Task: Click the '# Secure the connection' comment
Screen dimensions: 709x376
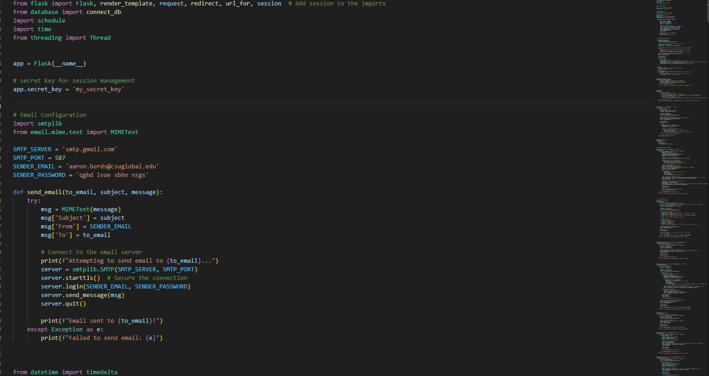Action: (x=147, y=278)
